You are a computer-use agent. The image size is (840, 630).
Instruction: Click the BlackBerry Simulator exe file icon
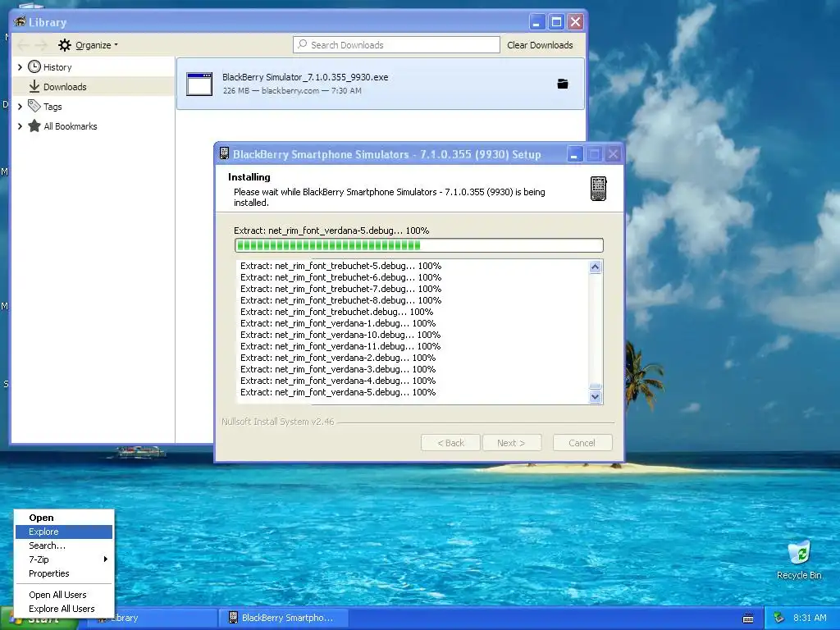point(199,84)
